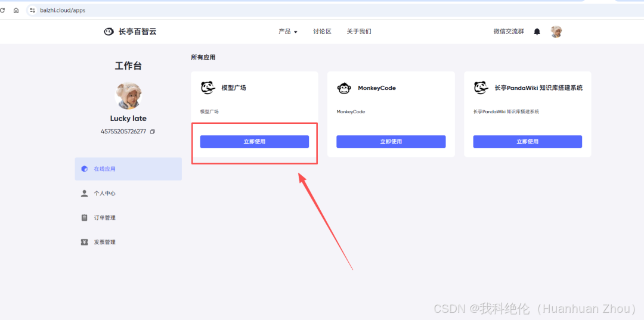This screenshot has height=320, width=644.
Task: Select 在线应用 in the sidebar
Action: tap(128, 169)
